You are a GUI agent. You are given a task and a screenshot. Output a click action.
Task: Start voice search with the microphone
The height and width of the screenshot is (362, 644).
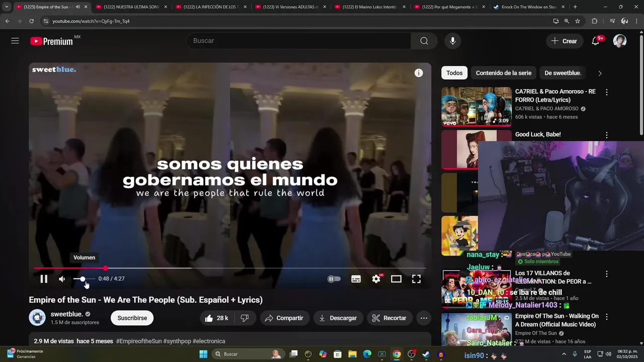point(453,41)
